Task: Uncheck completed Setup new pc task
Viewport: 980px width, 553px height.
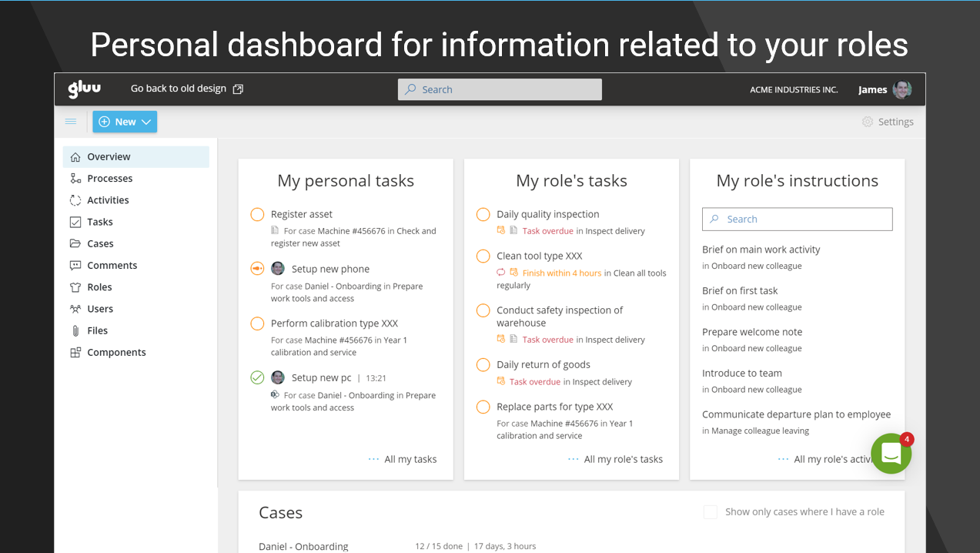Action: click(258, 377)
